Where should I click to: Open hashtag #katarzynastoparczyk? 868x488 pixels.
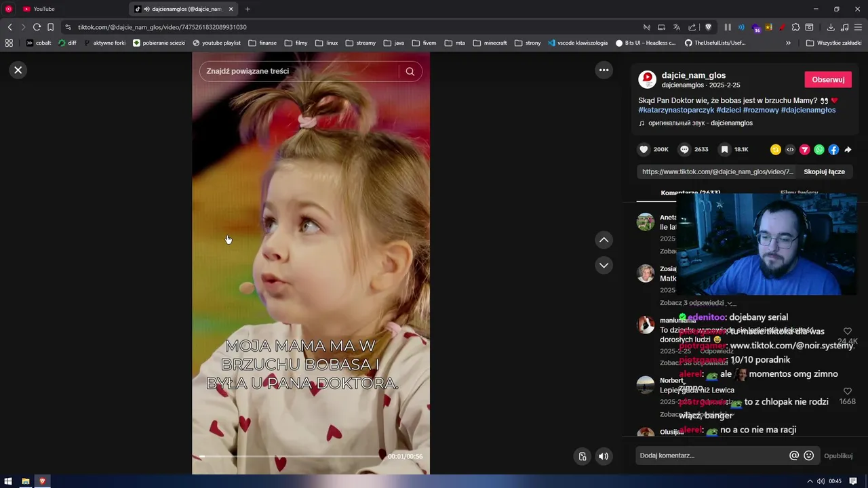point(676,110)
